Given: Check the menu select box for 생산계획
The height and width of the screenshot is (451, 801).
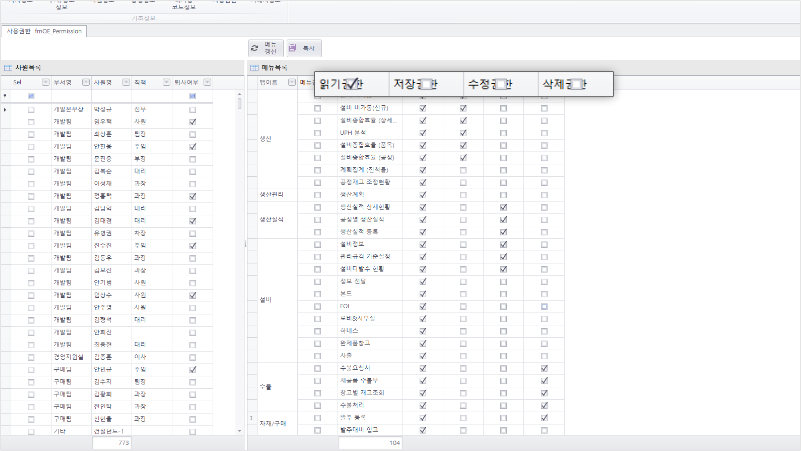Looking at the screenshot, I should tap(318, 195).
